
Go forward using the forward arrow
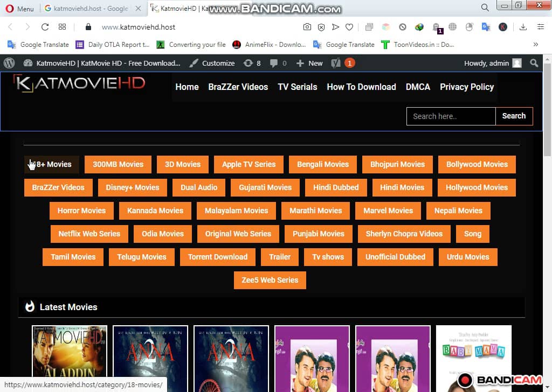pos(27,27)
